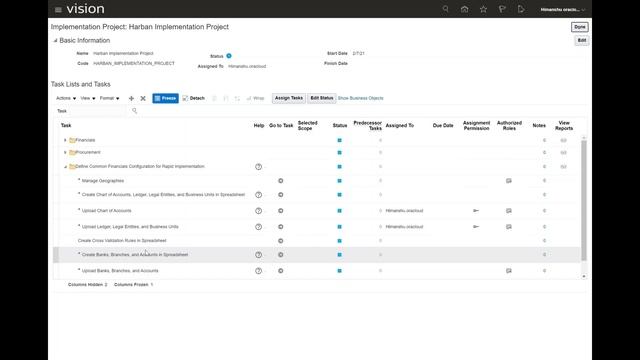Click assignment permission icon for Upload Ledger row
Screen dimensions: 640x360
tap(476, 227)
